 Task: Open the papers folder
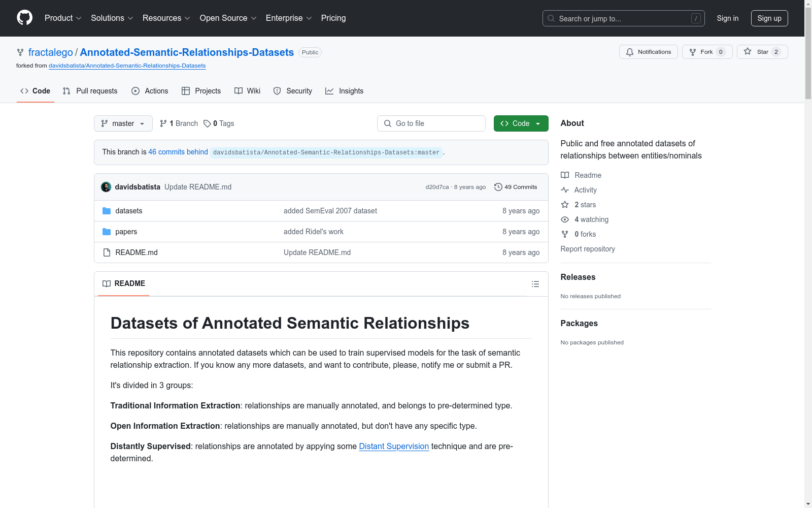click(126, 232)
